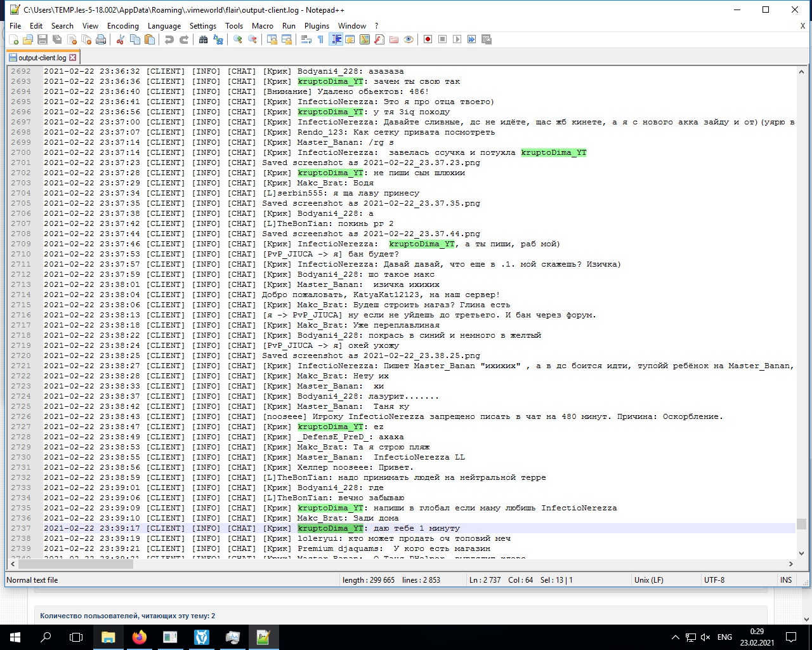Open the File menu
Image resolution: width=812 pixels, height=650 pixels.
pyautogui.click(x=15, y=26)
